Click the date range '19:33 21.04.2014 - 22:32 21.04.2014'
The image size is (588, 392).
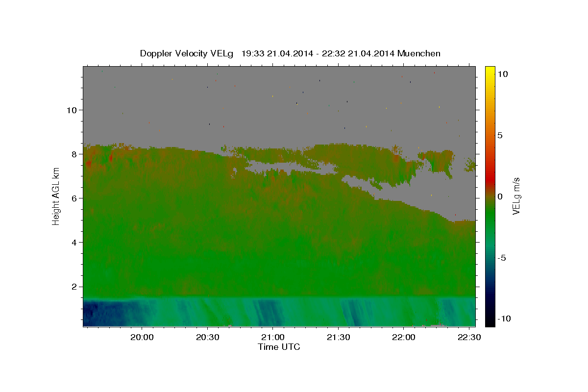[318, 53]
